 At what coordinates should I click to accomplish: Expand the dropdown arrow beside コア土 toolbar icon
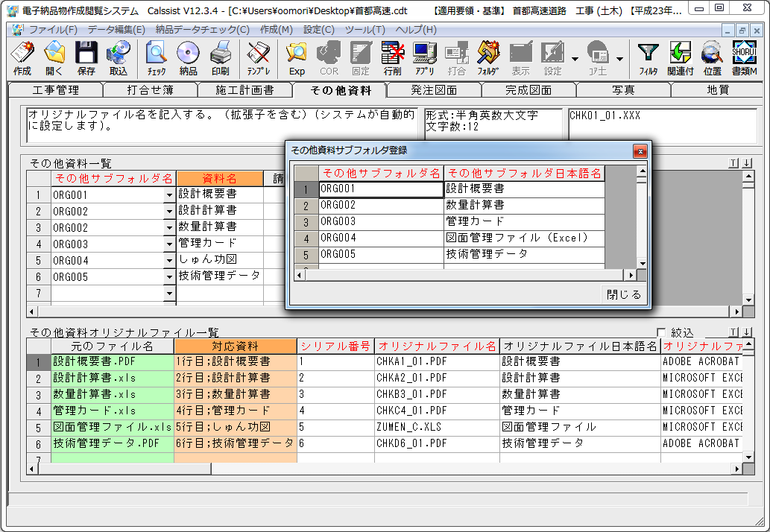[619, 59]
